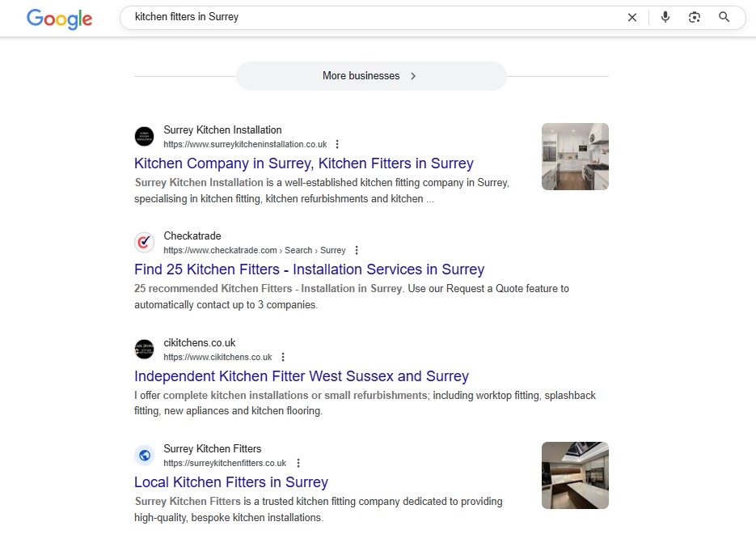The image size is (756, 543).
Task: Click the Google logo
Action: [x=59, y=19]
